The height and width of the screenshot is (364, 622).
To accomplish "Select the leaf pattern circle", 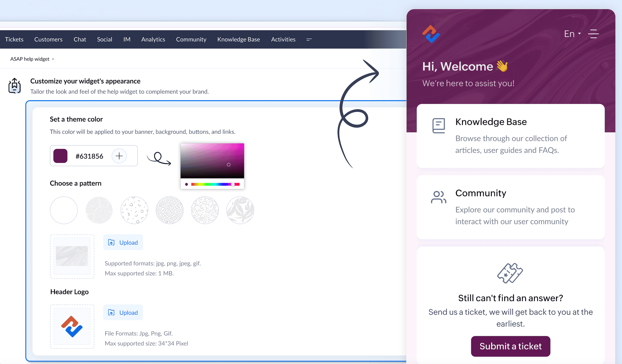I will [240, 210].
